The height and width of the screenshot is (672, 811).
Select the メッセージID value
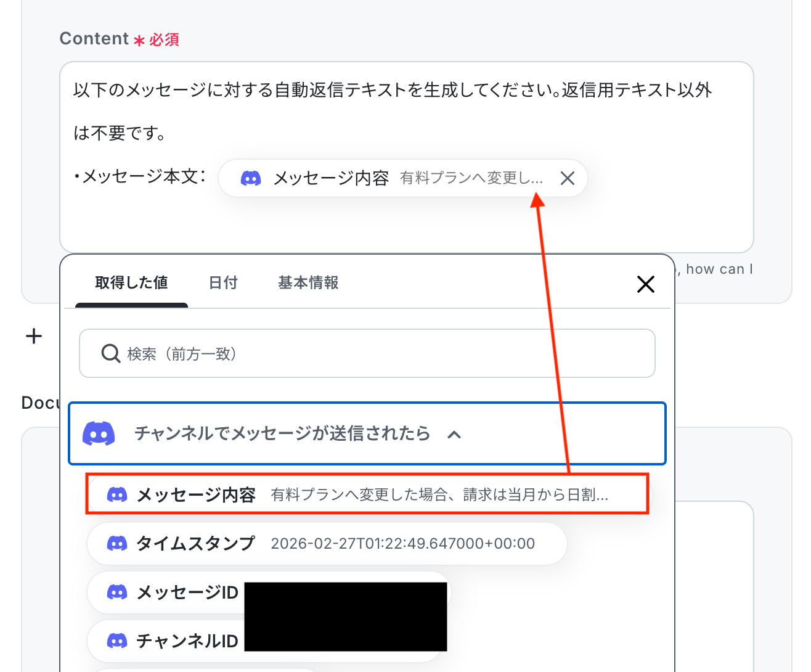[269, 592]
